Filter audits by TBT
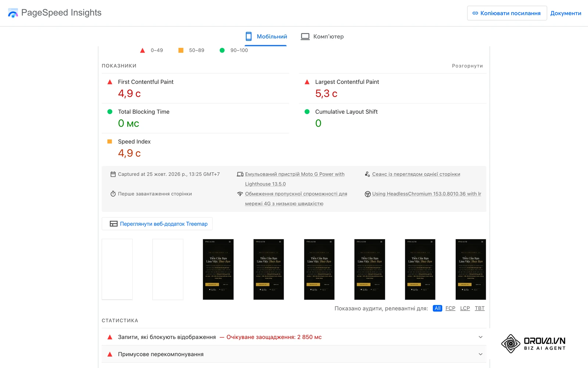The height and width of the screenshot is (368, 588). point(480,308)
